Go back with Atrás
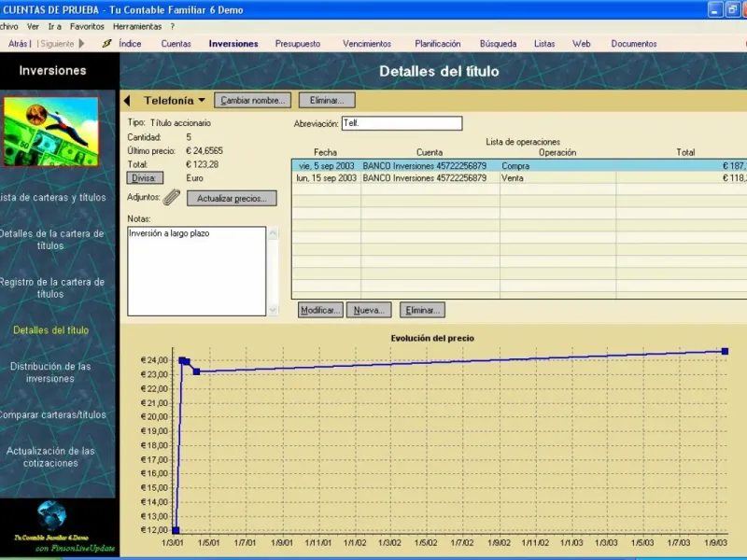This screenshot has width=747, height=560. point(18,43)
